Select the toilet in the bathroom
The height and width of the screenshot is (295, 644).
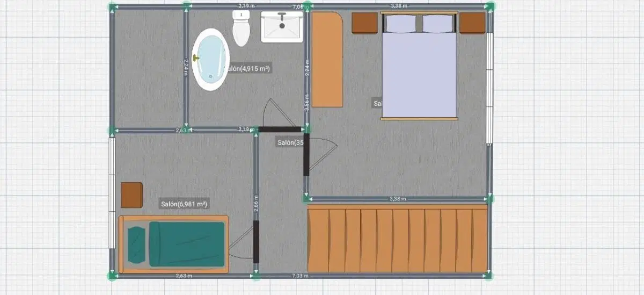[241, 28]
